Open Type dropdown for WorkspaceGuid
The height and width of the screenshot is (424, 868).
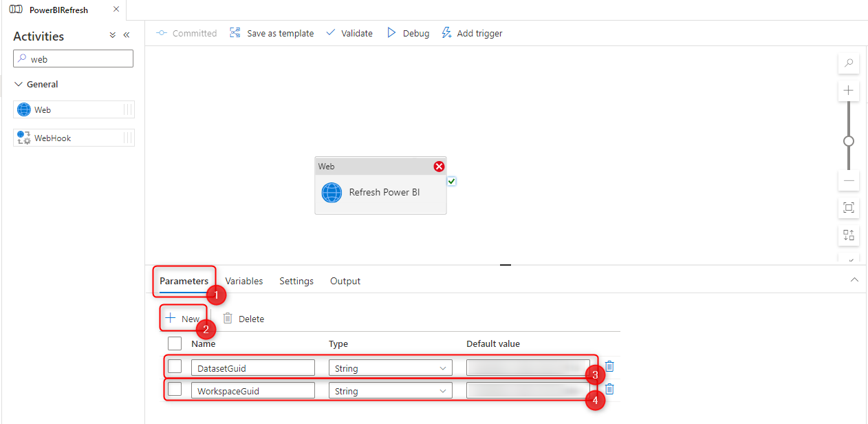(x=391, y=391)
